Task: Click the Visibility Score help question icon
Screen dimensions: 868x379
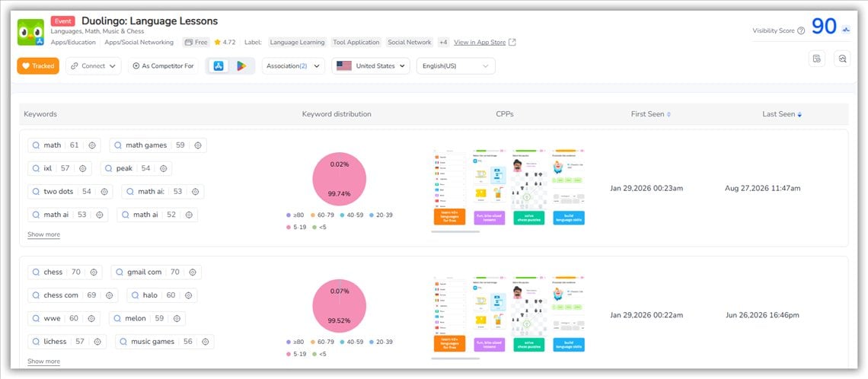Action: [x=801, y=31]
